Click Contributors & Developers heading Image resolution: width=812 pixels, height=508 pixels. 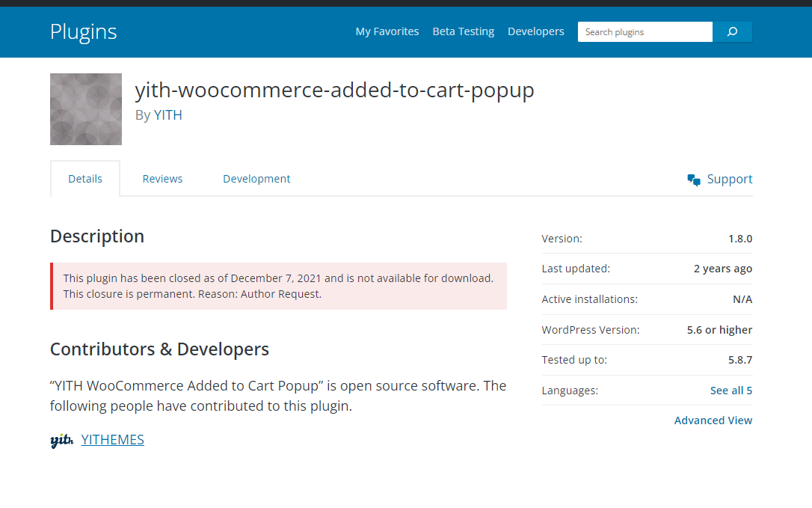pos(159,349)
